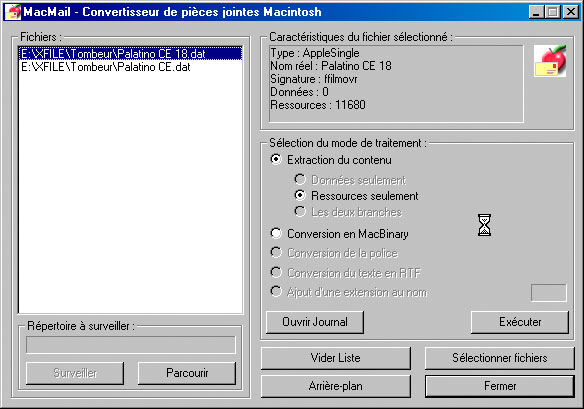Click the Parcourir browse button
The image size is (584, 409).
(187, 373)
